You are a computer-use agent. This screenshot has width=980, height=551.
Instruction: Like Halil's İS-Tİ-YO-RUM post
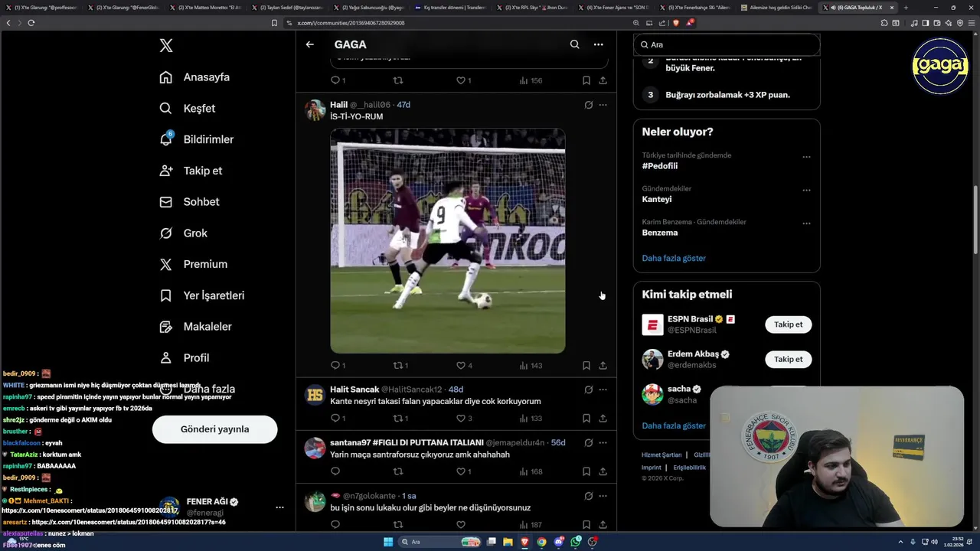click(x=461, y=366)
